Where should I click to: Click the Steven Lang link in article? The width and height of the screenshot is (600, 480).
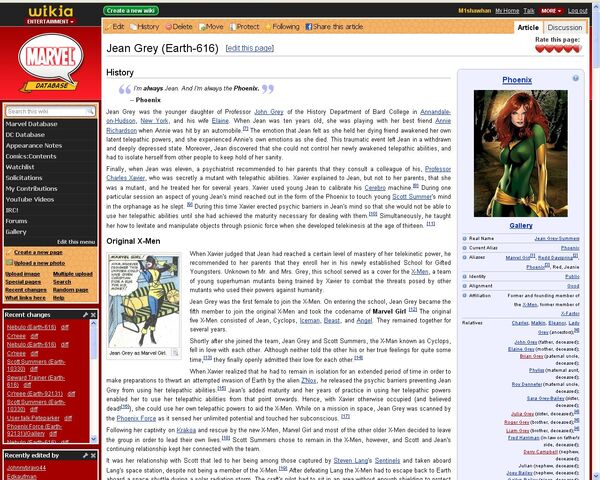point(352,460)
